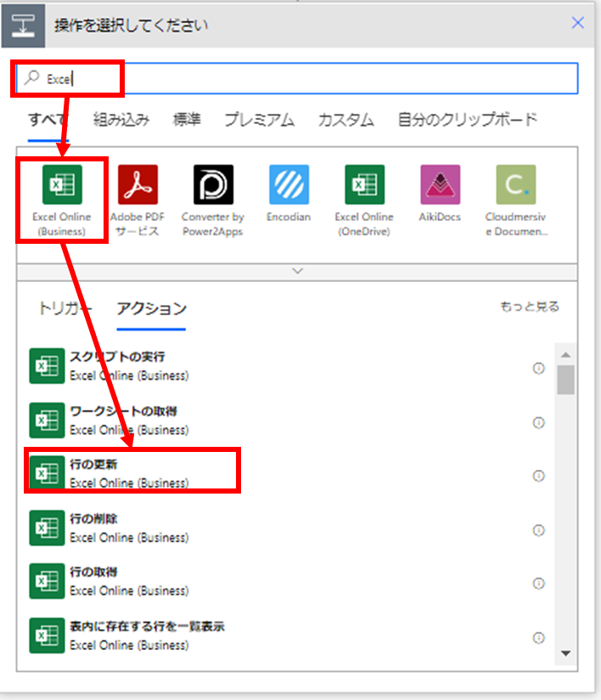Expand the connector list chevron
The image size is (601, 700).
tap(297, 271)
